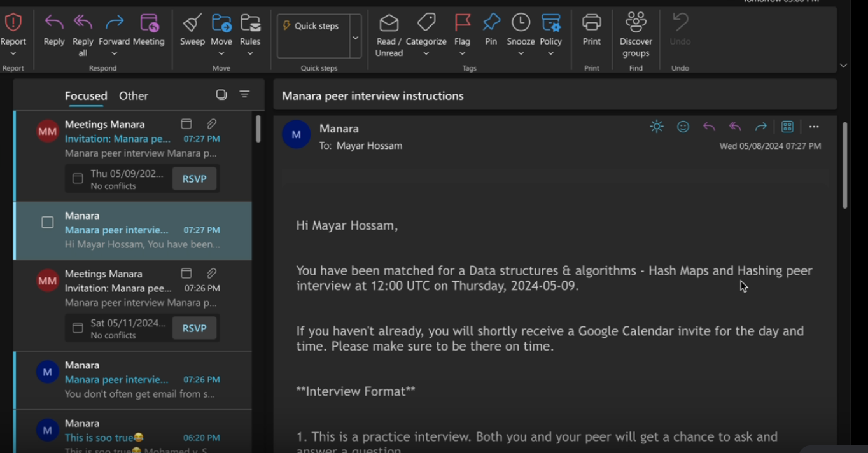Image resolution: width=868 pixels, height=453 pixels.
Task: Expand the Categorize dropdown
Action: 426,53
